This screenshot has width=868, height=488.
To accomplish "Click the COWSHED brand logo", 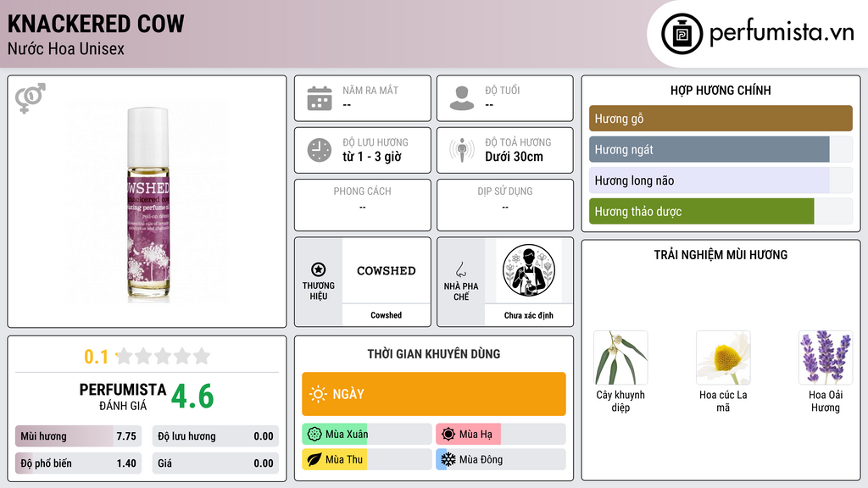I will click(386, 270).
